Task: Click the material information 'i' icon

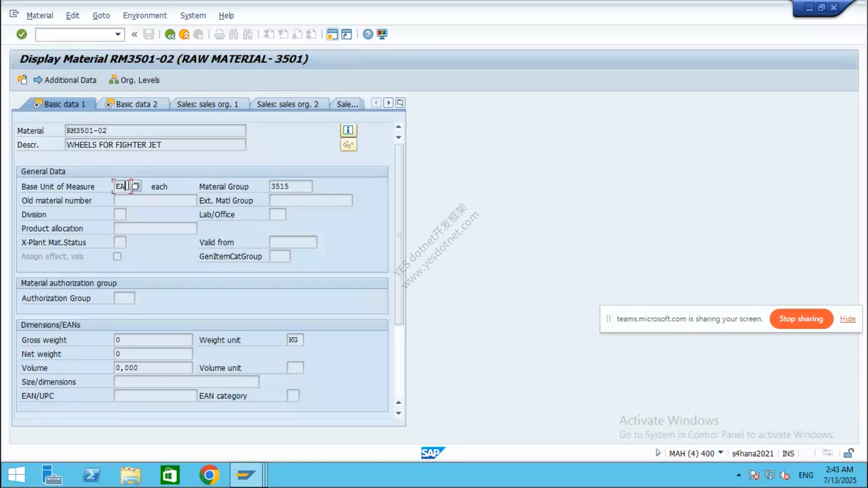Action: (348, 130)
